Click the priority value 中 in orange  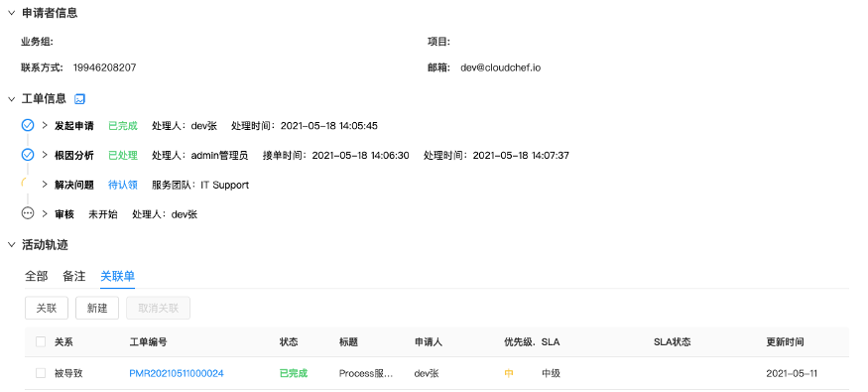pyautogui.click(x=509, y=374)
